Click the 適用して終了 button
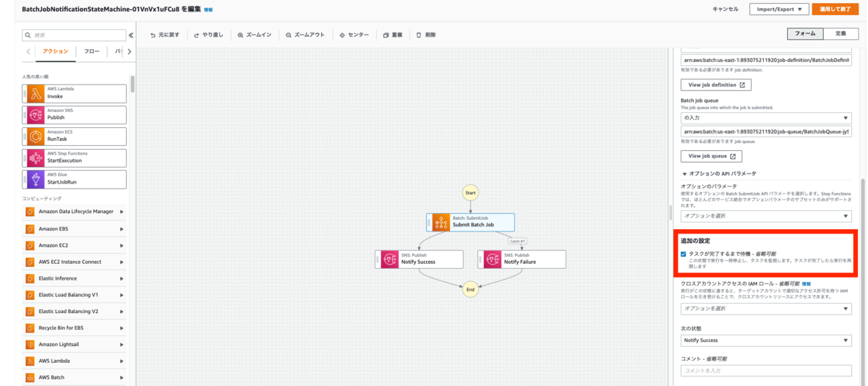This screenshot has width=868, height=386. [835, 9]
